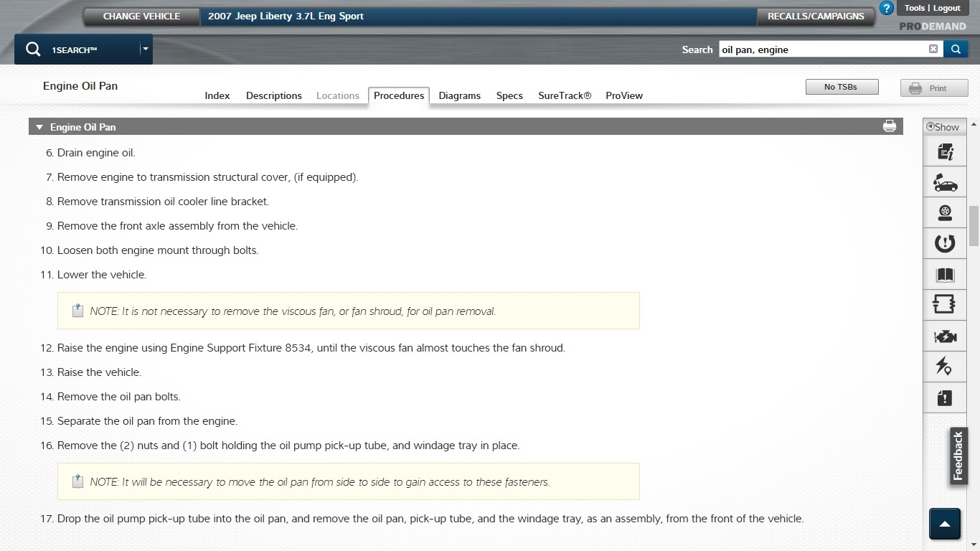This screenshot has height=551, width=980.
Task: Switch to the Descriptions tab
Action: coord(274,95)
